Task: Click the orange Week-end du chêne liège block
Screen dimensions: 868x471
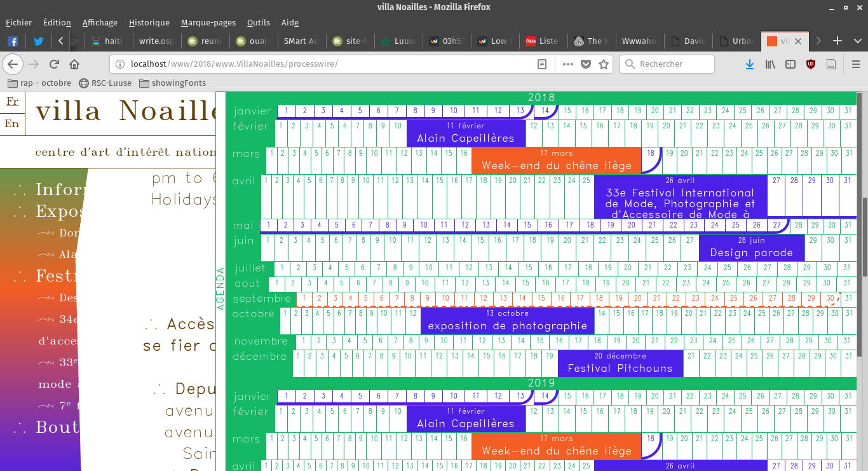Action: point(556,160)
